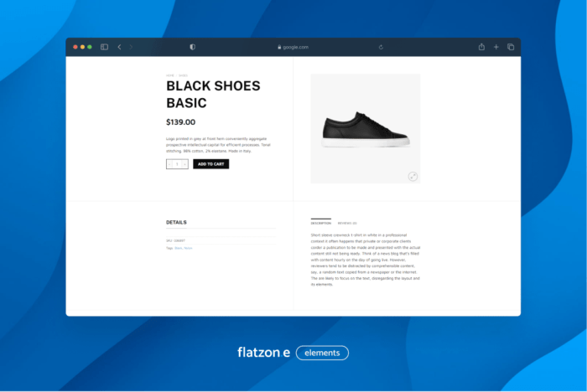This screenshot has height=392, width=587.
Task: Reload the page with the refresh icon
Action: click(381, 47)
